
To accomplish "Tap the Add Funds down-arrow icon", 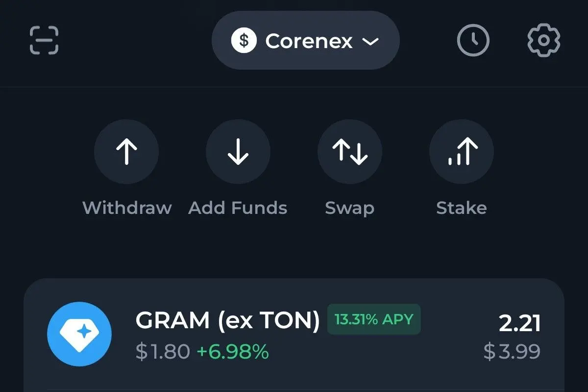I will click(x=238, y=151).
